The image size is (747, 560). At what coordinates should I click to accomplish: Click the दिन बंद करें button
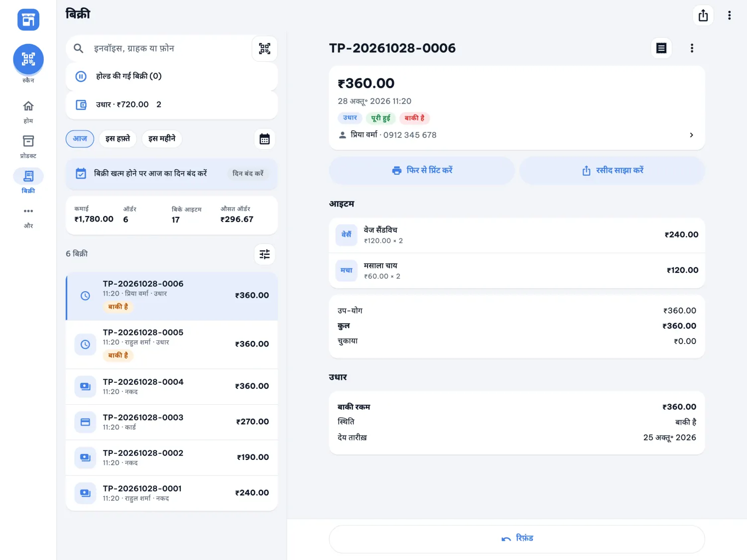point(248,173)
